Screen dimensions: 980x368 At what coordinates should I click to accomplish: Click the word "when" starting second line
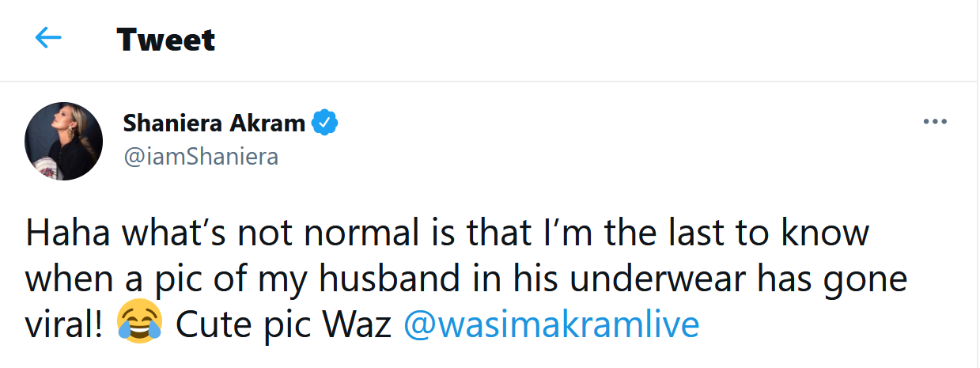(x=69, y=279)
